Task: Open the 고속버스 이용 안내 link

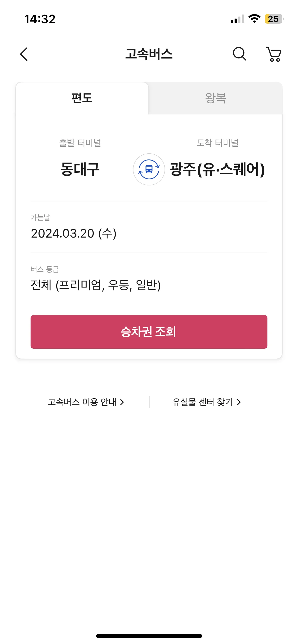Action: (x=86, y=402)
